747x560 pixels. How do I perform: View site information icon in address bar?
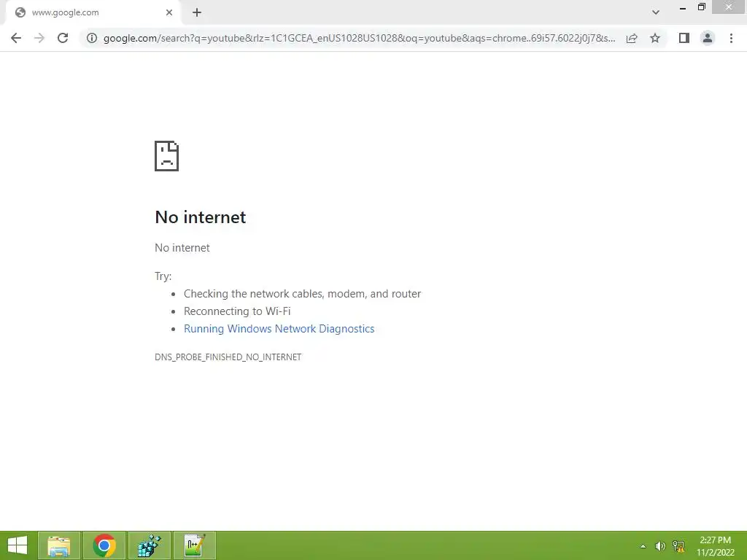[92, 38]
